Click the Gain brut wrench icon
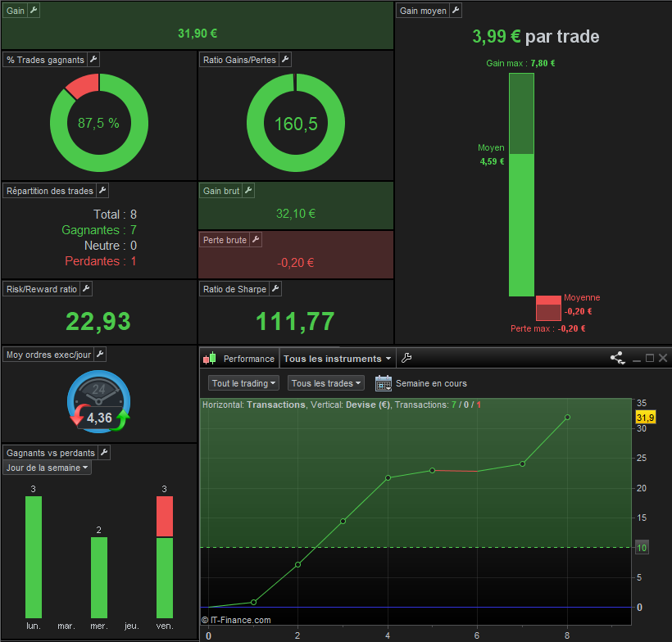The image size is (672, 642). click(248, 191)
